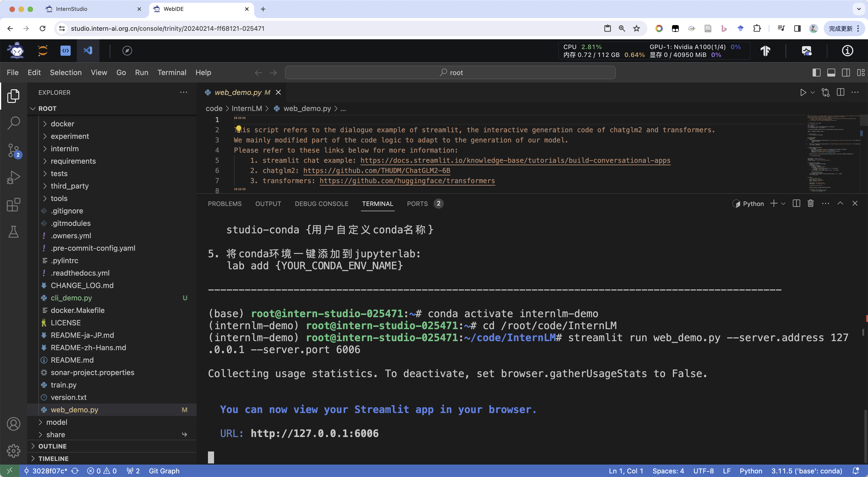Click the editor minimap overview

tap(832, 152)
